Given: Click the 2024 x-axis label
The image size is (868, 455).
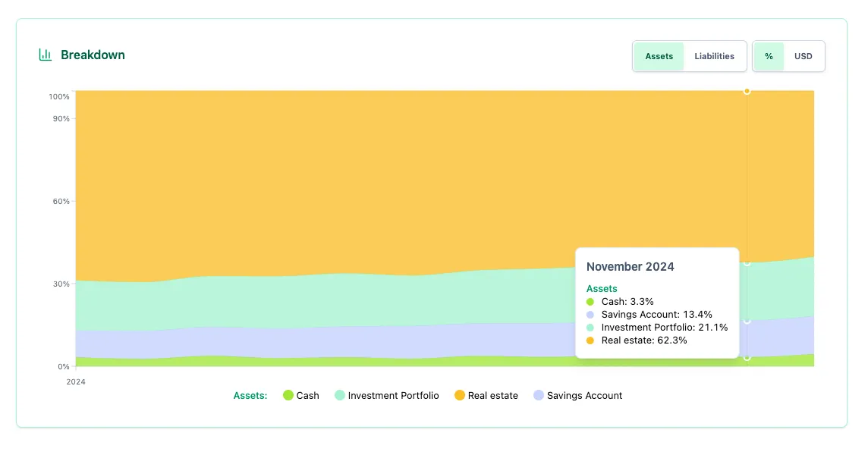Looking at the screenshot, I should pyautogui.click(x=76, y=382).
